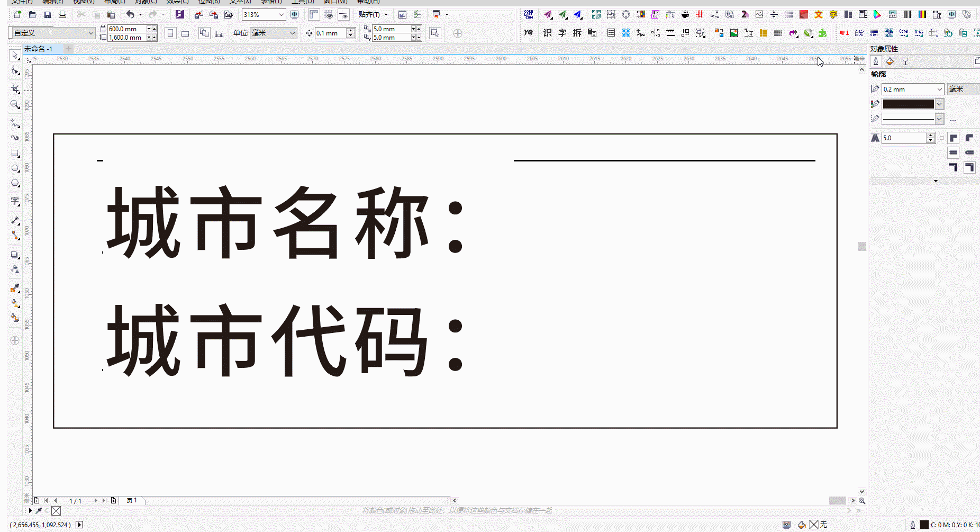Image resolution: width=980 pixels, height=532 pixels.
Task: Click the 拆 split plugin icon
Action: click(x=577, y=33)
